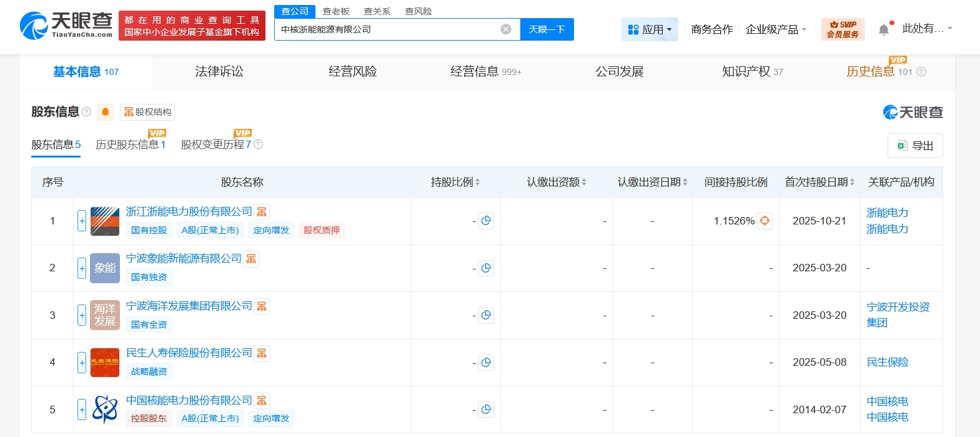Click equity structure icon next to 宁波象能新能源有限公司

tap(251, 259)
